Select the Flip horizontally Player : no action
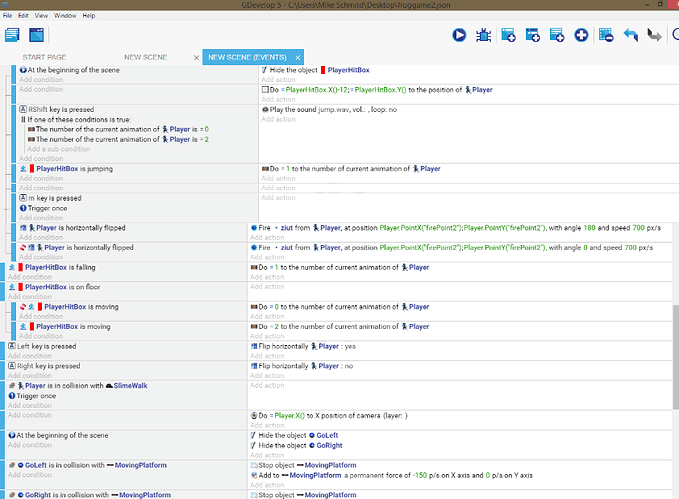The width and height of the screenshot is (679, 499). (302, 366)
